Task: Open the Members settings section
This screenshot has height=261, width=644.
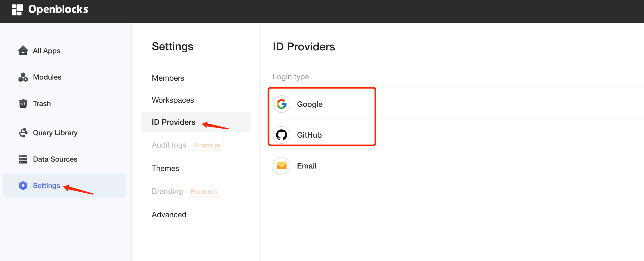Action: (168, 78)
